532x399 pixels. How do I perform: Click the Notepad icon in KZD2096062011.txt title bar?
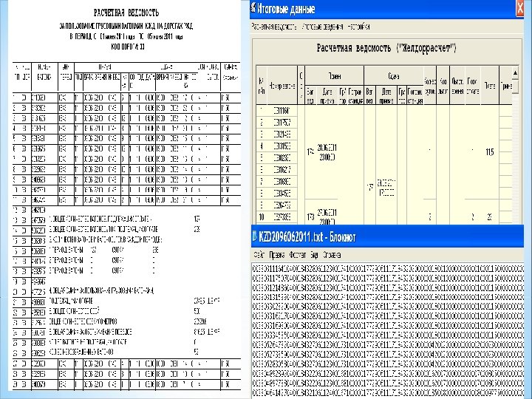(254, 236)
